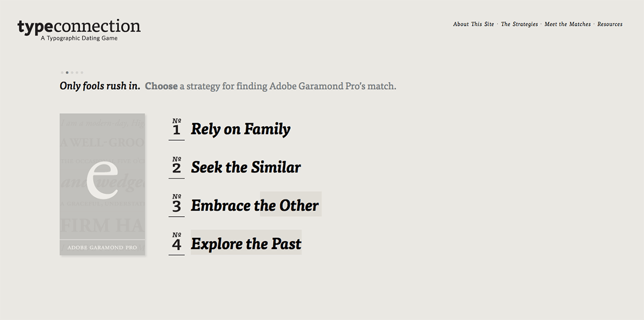644x320 pixels.
Task: Open the About This Site page
Action: (x=473, y=24)
